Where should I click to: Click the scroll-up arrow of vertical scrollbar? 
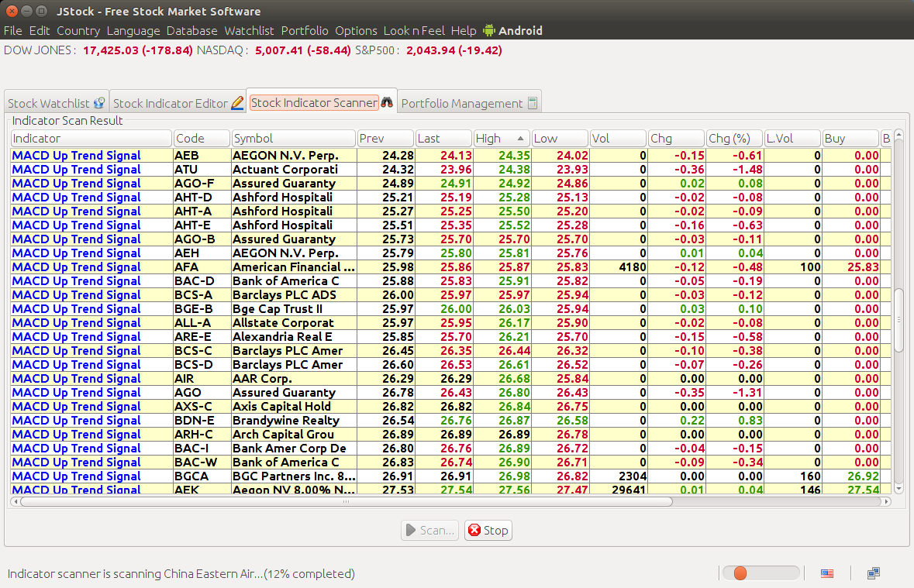click(898, 136)
